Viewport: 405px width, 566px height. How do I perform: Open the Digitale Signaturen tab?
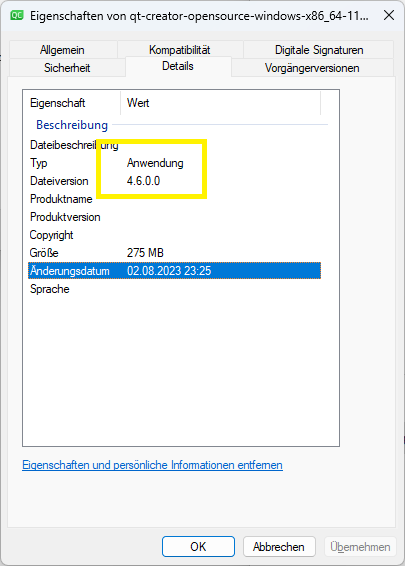319,50
